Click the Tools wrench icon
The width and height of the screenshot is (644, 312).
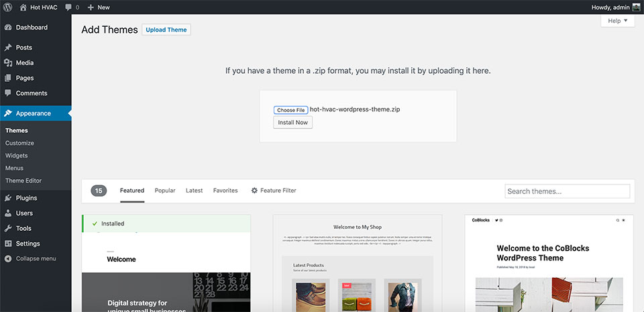click(x=8, y=228)
